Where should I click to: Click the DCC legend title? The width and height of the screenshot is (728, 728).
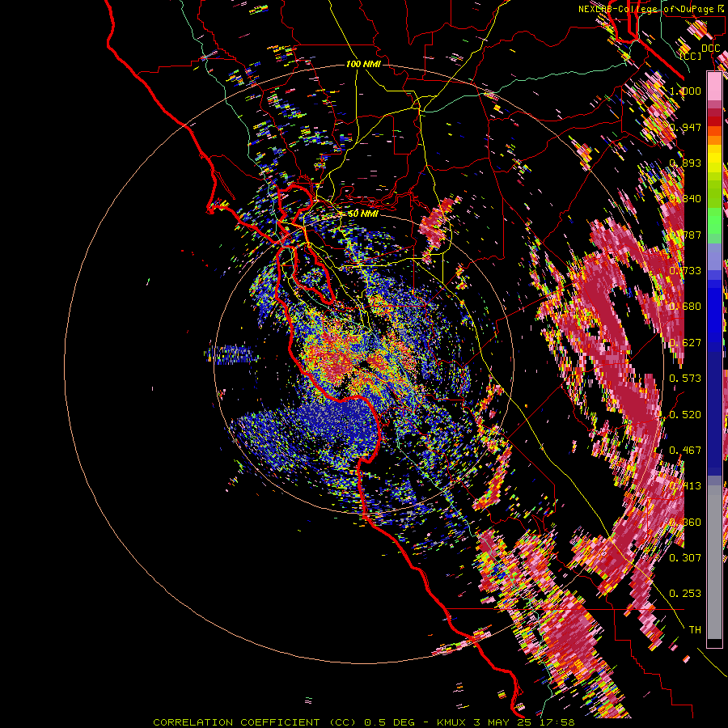point(710,49)
